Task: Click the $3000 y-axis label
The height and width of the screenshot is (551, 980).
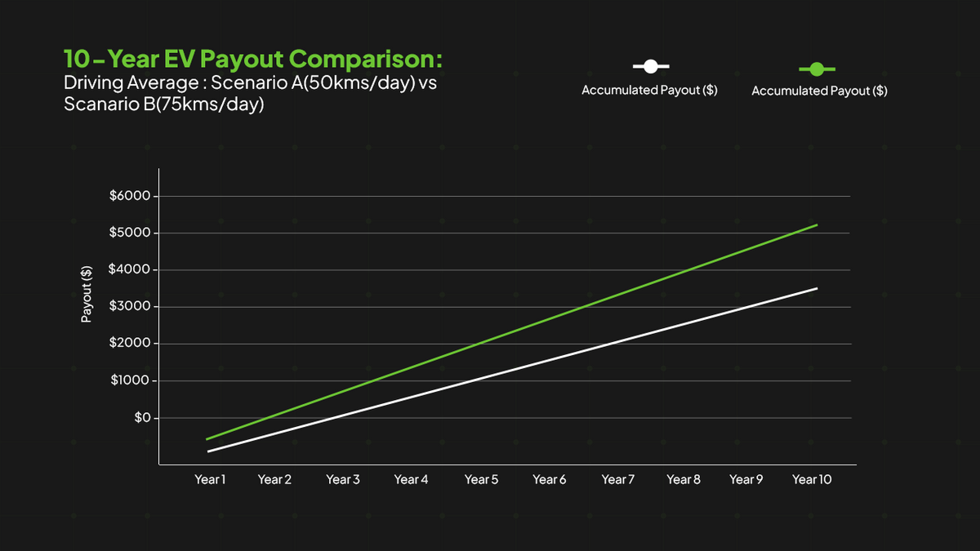Action: (130, 307)
